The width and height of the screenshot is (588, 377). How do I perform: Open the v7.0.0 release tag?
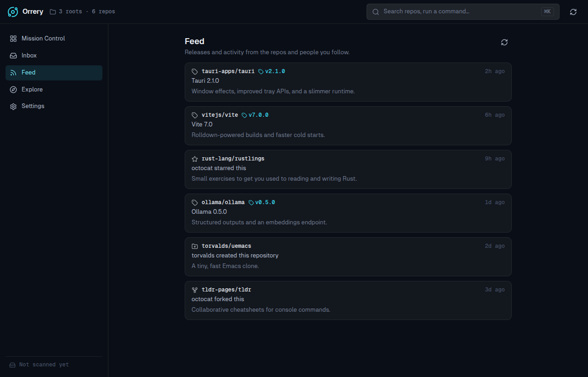(255, 115)
